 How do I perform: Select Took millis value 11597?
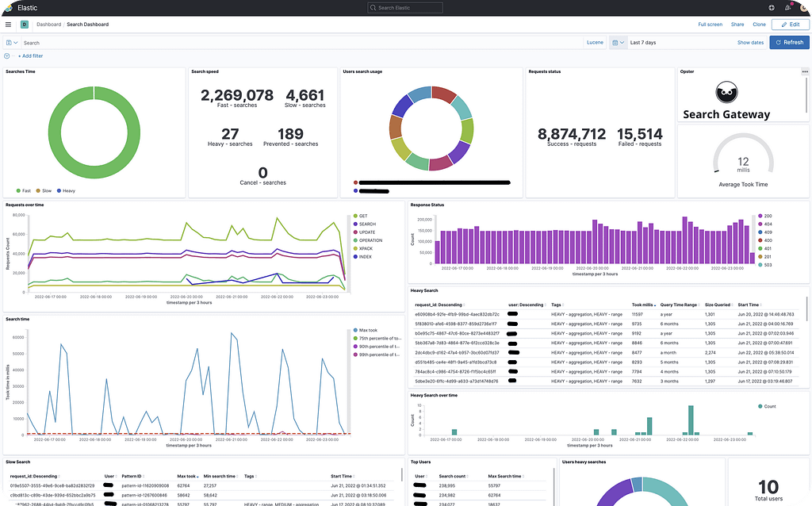[x=637, y=314]
